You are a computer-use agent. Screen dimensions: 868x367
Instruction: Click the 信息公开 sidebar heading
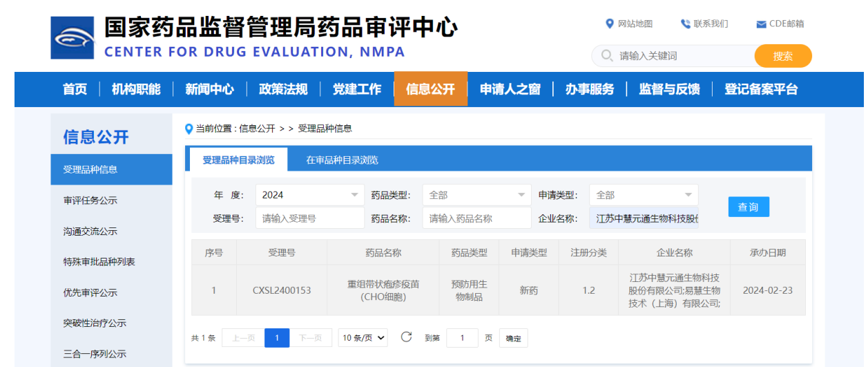tap(96, 137)
